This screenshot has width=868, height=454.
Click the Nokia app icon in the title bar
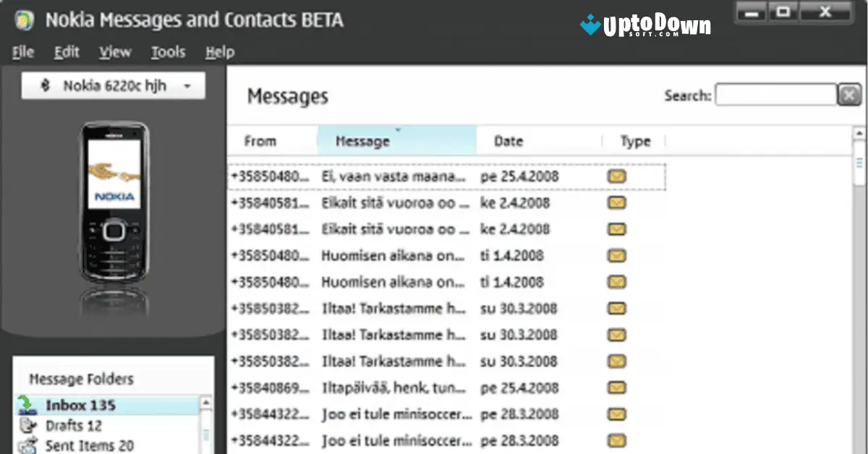click(x=24, y=20)
